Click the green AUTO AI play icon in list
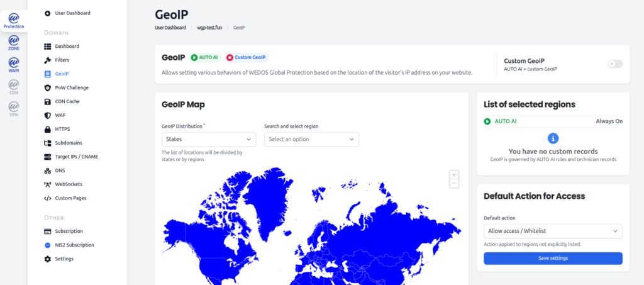The width and height of the screenshot is (644, 285). [x=487, y=121]
